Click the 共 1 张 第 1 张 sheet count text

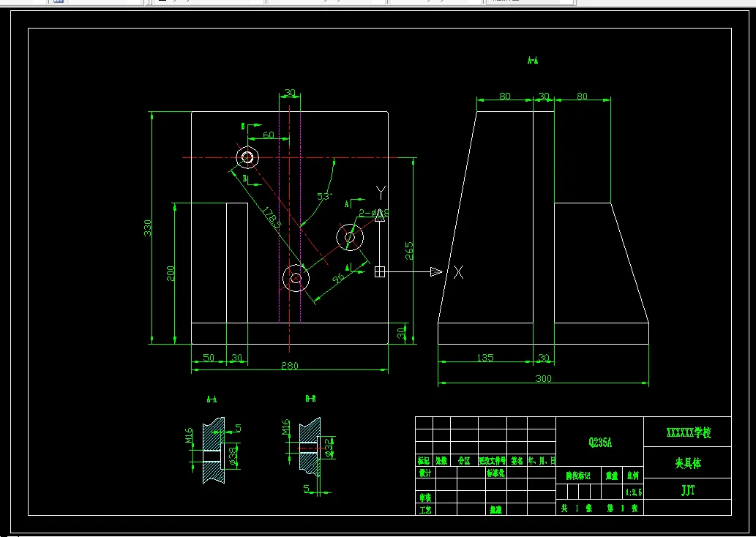pyautogui.click(x=599, y=508)
